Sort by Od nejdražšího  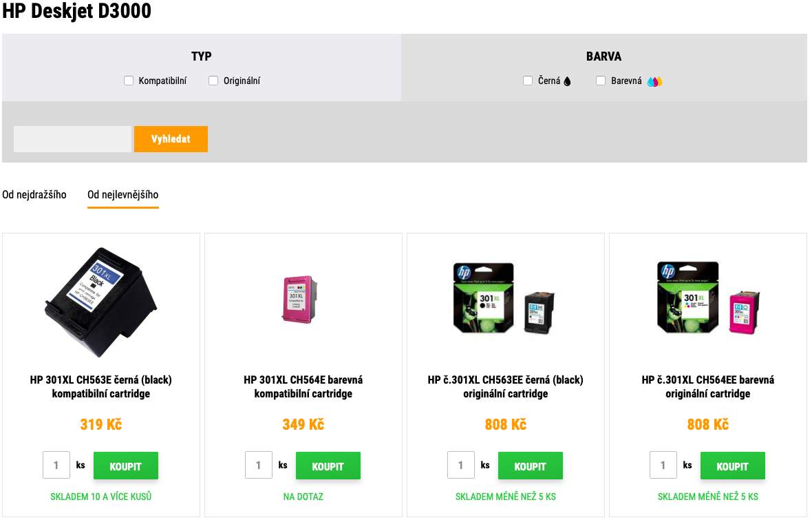[34, 195]
